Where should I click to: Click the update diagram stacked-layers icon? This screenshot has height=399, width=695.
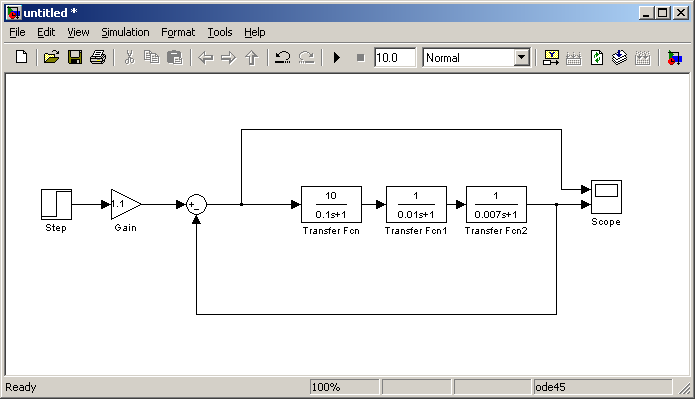pos(620,58)
